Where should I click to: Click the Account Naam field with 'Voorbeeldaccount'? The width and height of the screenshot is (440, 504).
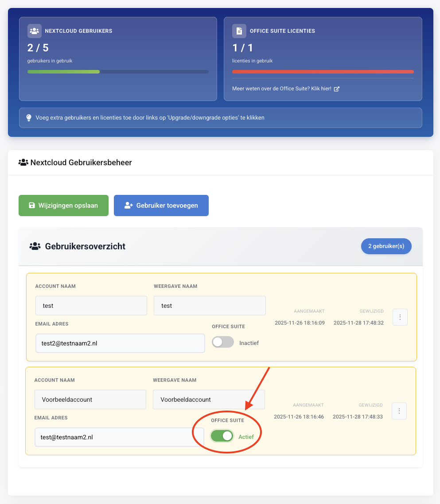tap(90, 399)
